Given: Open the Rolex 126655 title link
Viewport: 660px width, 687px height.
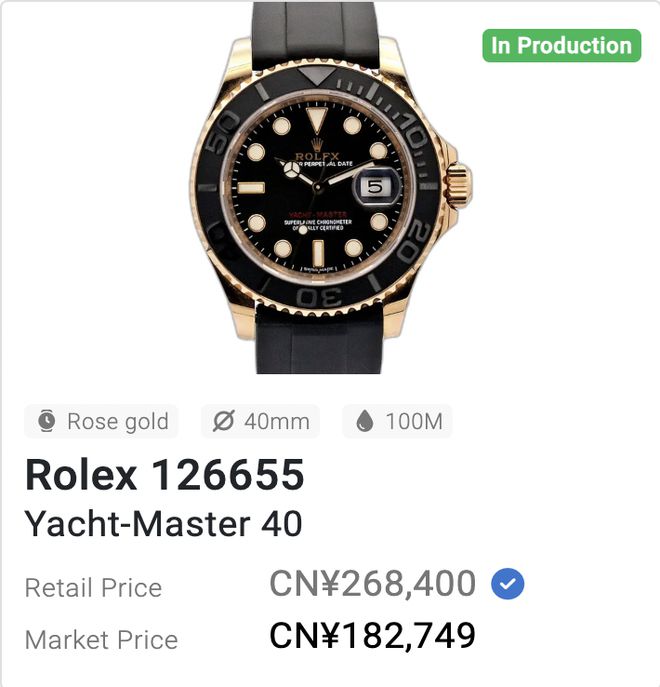Looking at the screenshot, I should tap(164, 476).
